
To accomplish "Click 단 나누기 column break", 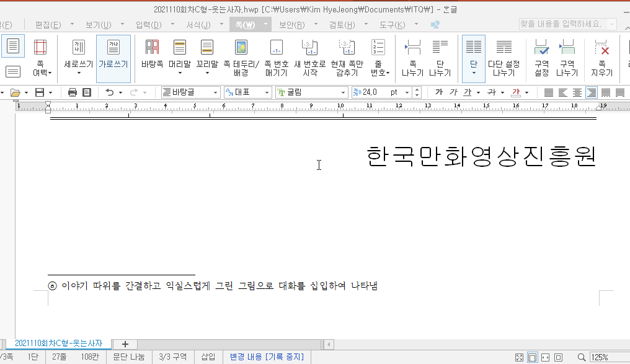I will click(x=440, y=58).
